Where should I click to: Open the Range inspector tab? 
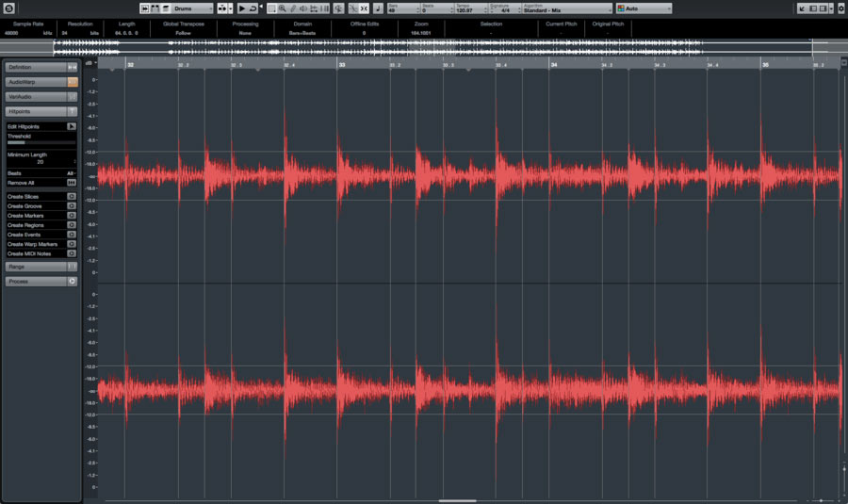[x=36, y=267]
